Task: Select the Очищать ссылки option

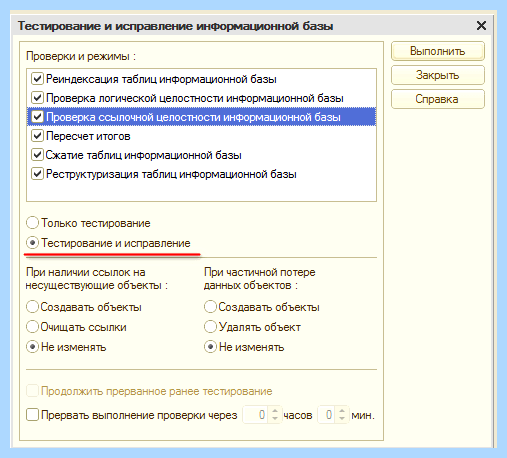Action: click(32, 327)
